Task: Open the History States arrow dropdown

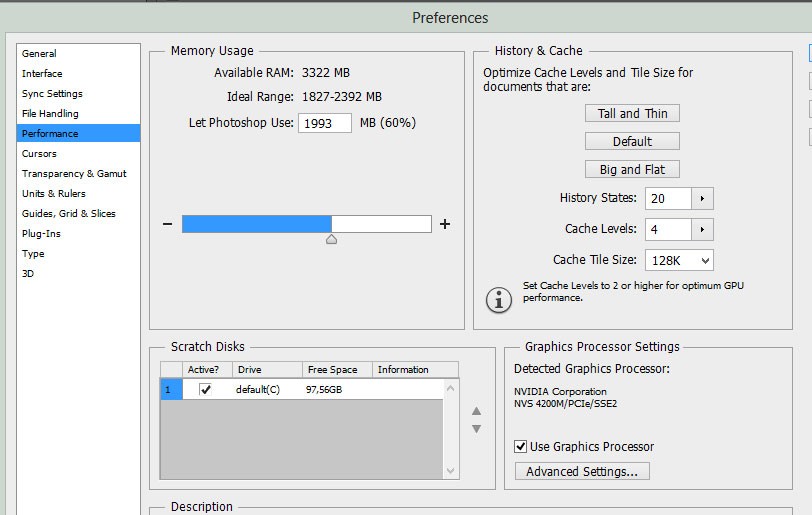Action: click(x=703, y=198)
